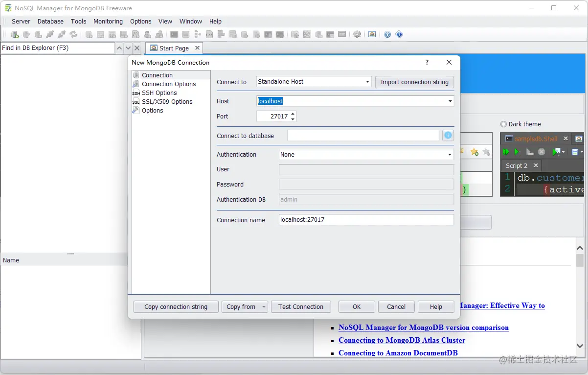Decrease the Port value with the down arrow
The image size is (588, 375).
click(293, 119)
